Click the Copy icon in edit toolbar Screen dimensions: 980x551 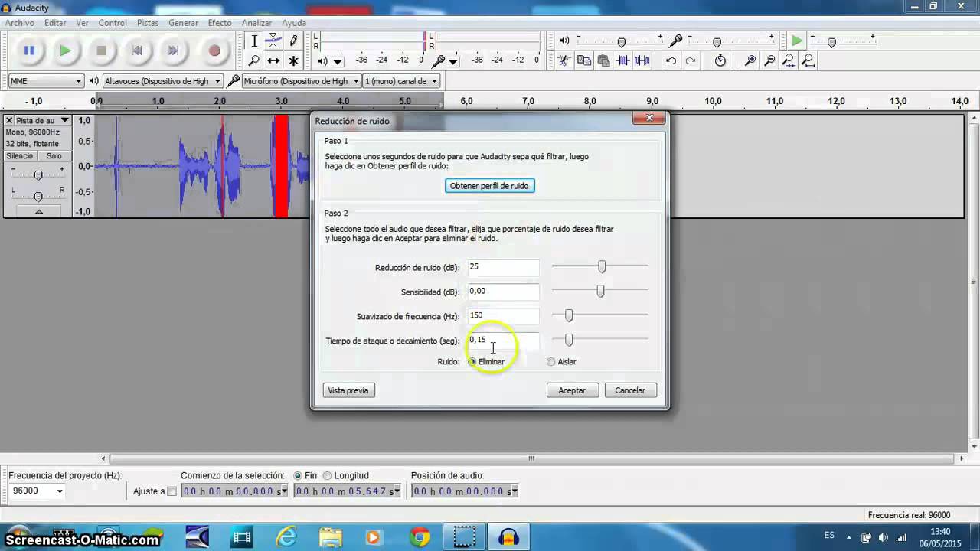tap(583, 61)
